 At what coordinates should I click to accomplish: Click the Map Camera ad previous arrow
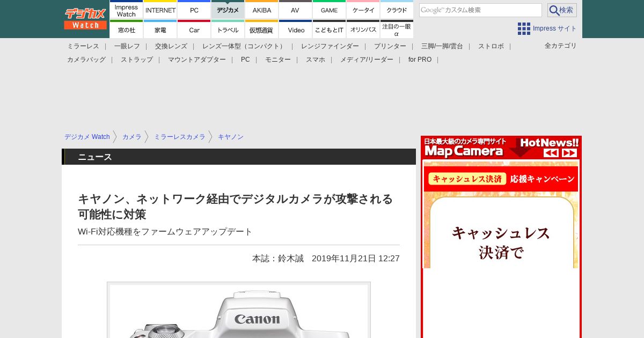click(x=551, y=153)
